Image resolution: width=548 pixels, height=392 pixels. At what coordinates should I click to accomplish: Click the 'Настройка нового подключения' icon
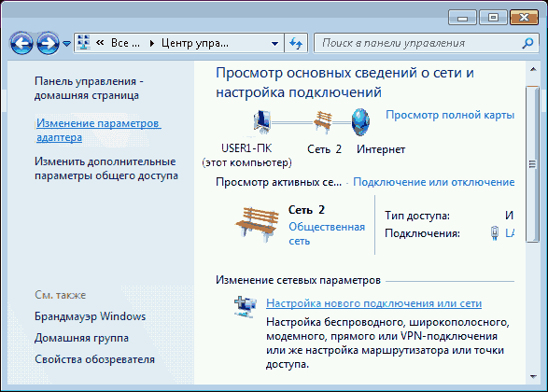pyautogui.click(x=245, y=306)
